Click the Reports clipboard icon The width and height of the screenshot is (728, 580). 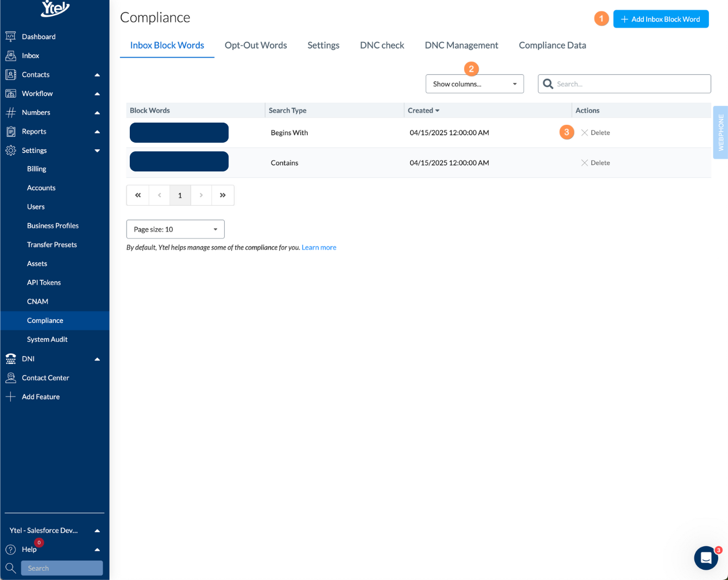10,131
